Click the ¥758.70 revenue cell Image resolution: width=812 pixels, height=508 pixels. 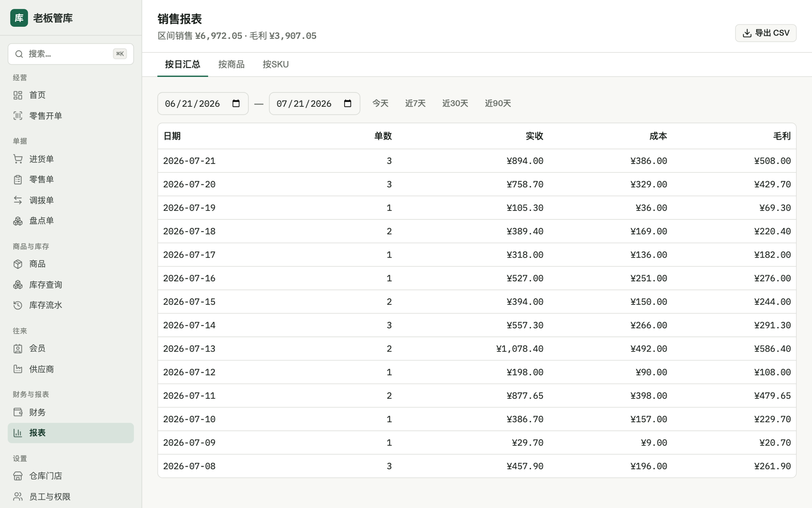coord(525,184)
